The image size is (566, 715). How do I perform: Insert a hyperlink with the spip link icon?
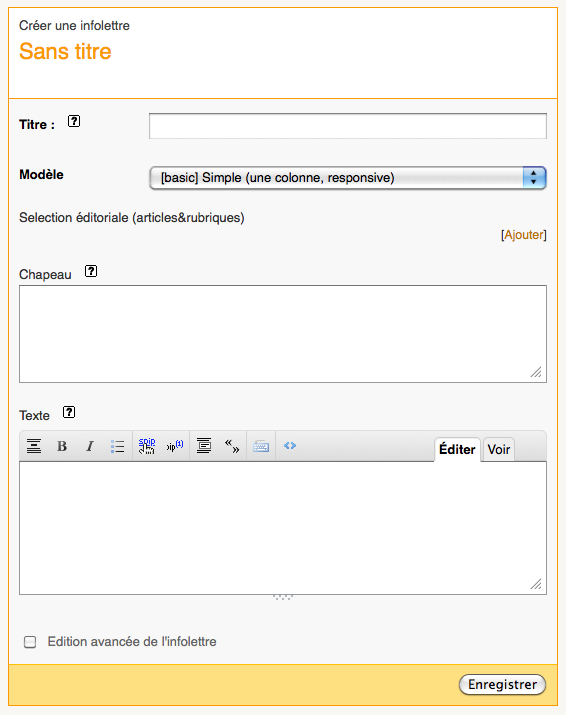[147, 446]
